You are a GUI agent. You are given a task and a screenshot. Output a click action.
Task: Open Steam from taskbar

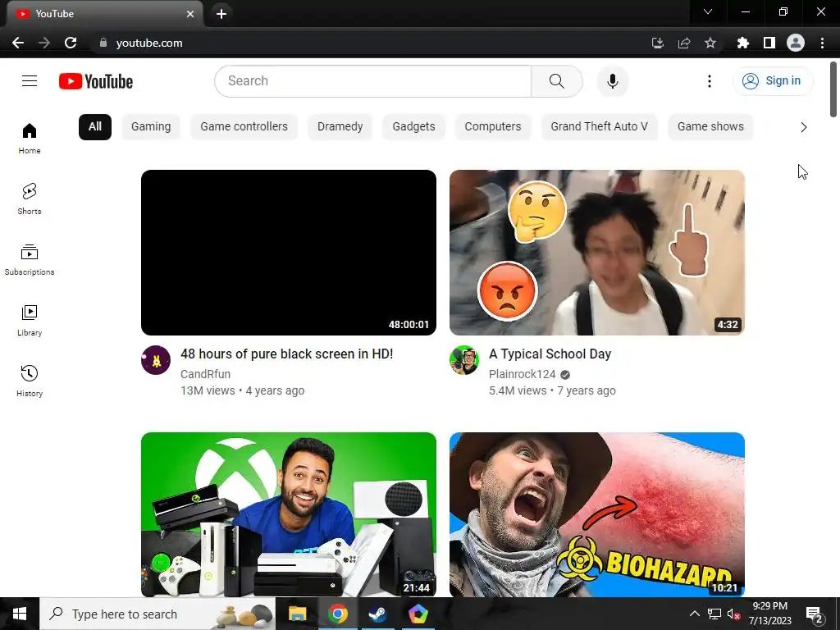(x=377, y=614)
